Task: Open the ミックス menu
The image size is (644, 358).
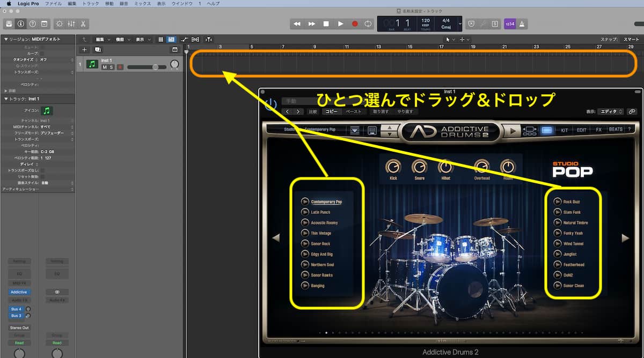Action: point(142,3)
